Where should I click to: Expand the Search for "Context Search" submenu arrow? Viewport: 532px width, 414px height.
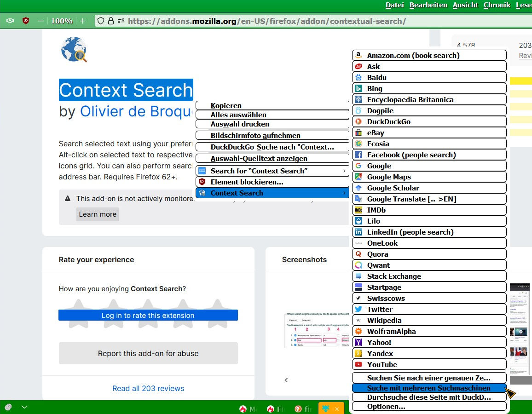click(344, 171)
